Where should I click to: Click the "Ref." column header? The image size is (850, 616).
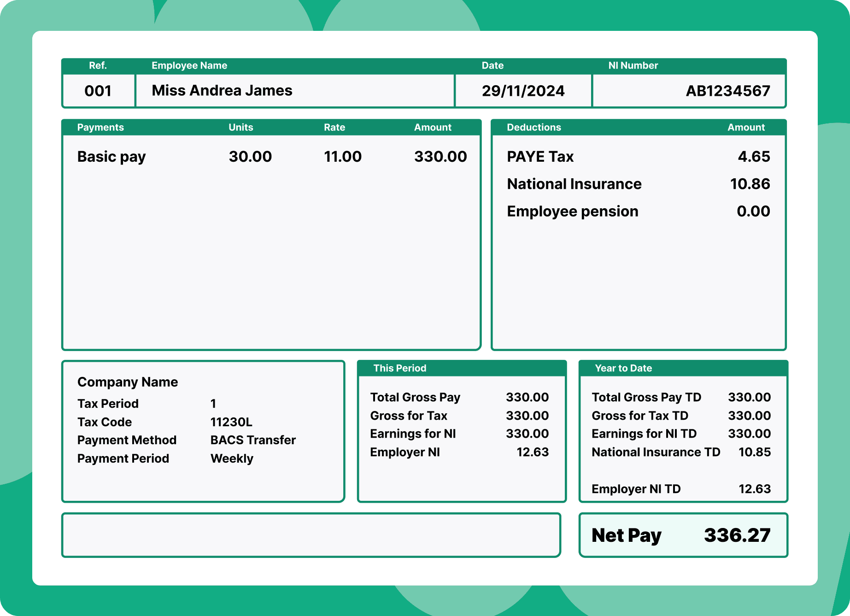(98, 65)
